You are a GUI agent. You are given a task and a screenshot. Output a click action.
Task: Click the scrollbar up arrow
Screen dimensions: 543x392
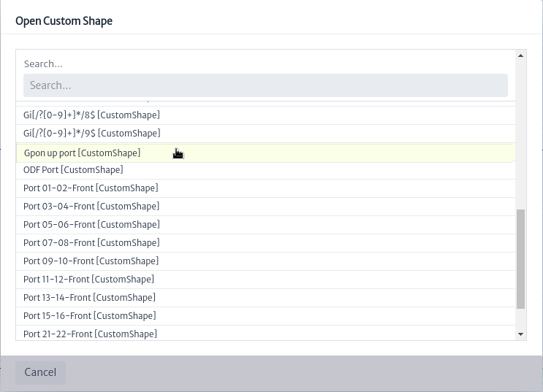coord(520,55)
